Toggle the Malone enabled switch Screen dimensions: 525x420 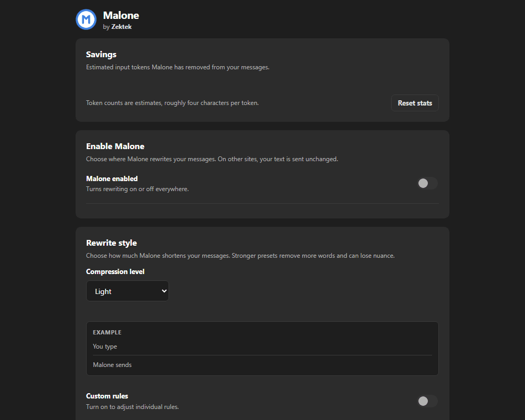427,183
